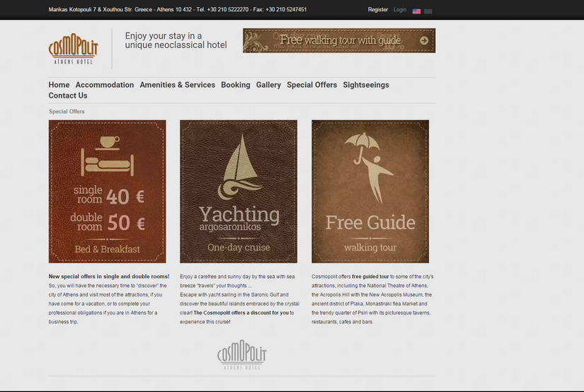Select the second language flag icon

(428, 11)
